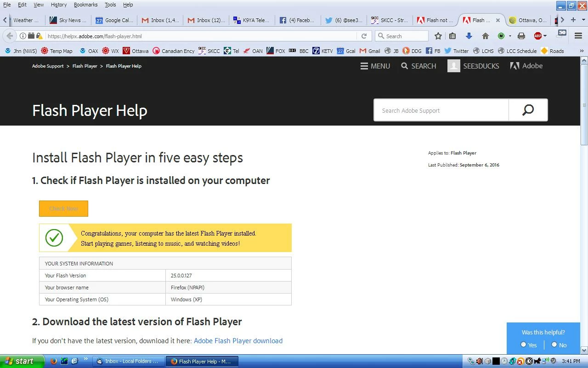The image size is (588, 368).
Task: Open the BBC bookmark
Action: point(299,51)
